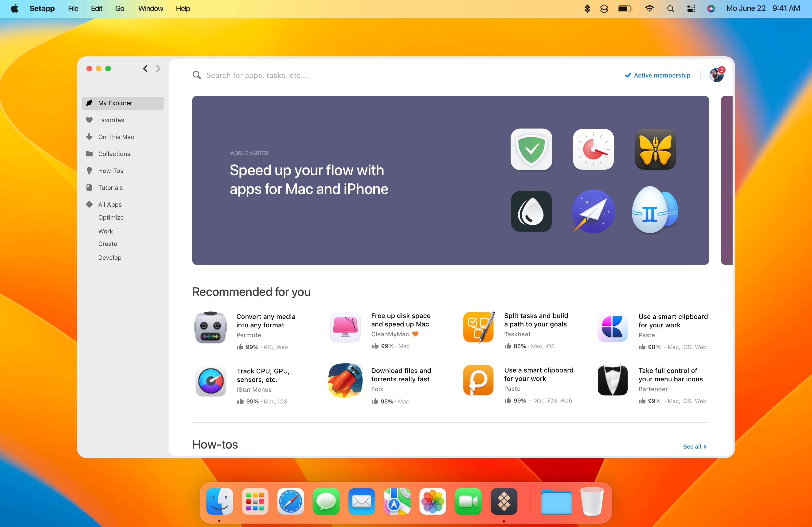Click the yellow butterfly icon in the banner
Image resolution: width=812 pixels, height=527 pixels.
click(655, 149)
